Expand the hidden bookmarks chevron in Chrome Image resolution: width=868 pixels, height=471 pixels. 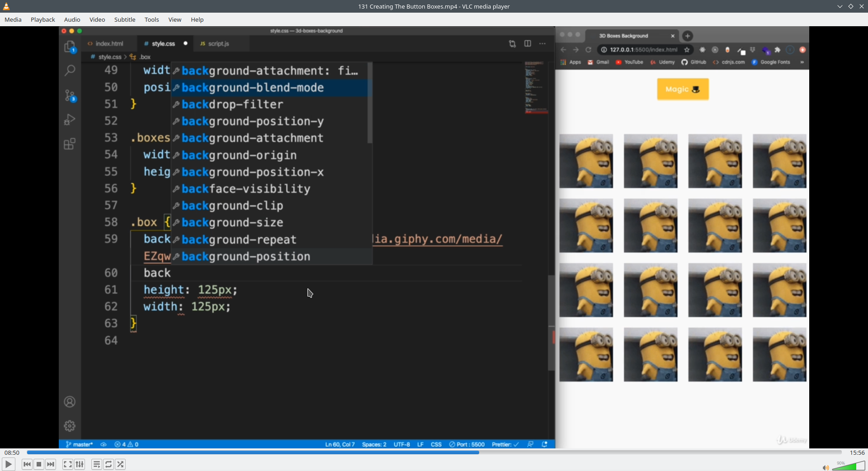[x=802, y=62]
